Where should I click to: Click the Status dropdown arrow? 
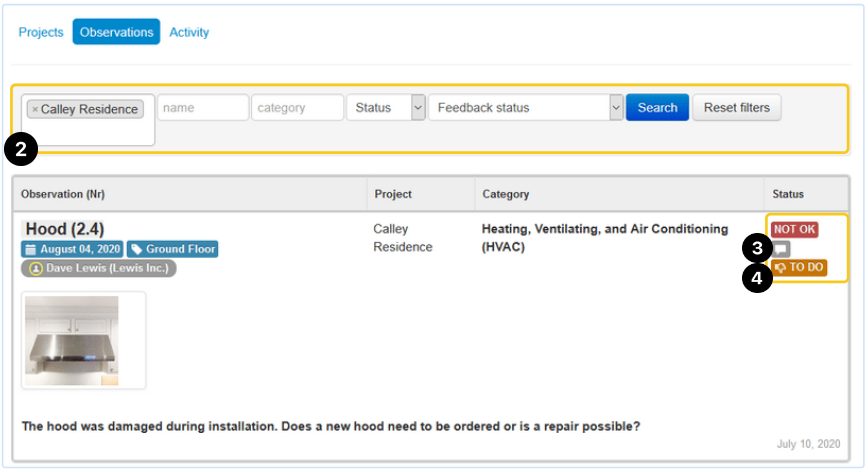[x=418, y=108]
